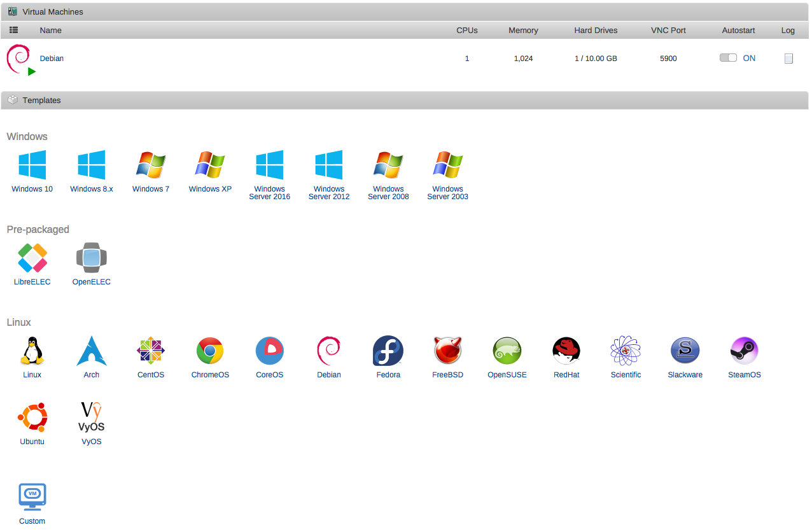812x532 pixels.
Task: Pick the LibreELEC pre-packaged template
Action: click(32, 257)
